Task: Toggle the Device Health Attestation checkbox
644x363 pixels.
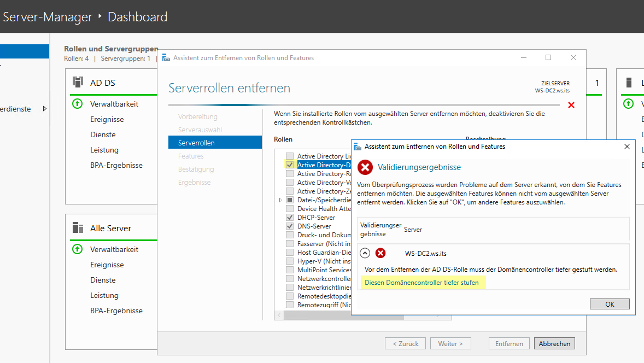Action: click(290, 209)
